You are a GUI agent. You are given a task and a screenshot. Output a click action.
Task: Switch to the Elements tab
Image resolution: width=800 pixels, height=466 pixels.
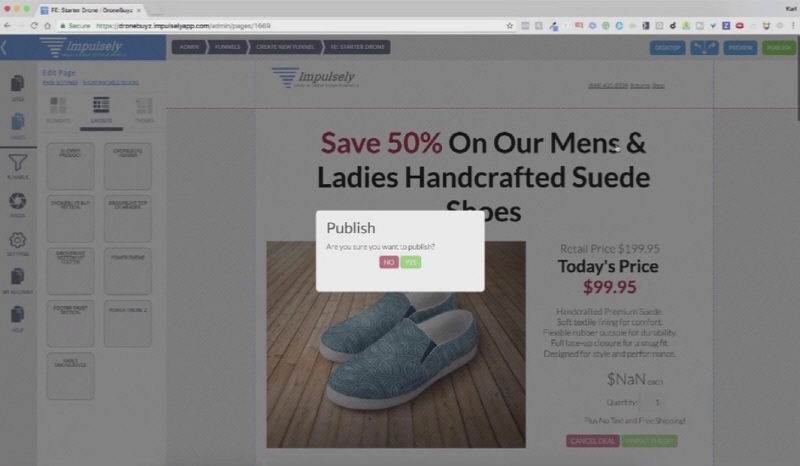tap(58, 110)
